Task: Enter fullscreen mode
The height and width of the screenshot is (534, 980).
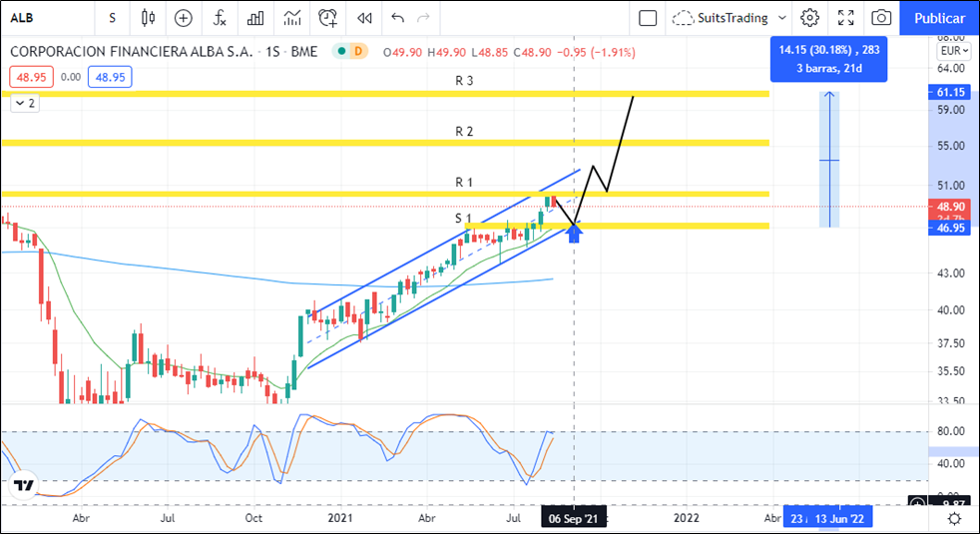Action: pos(846,18)
